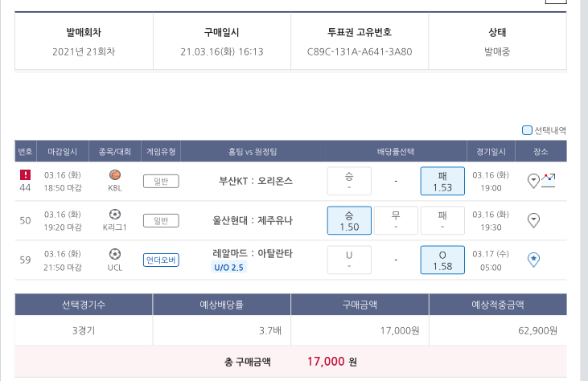Click the U/O 2.5 label
588x381 pixels.
click(x=229, y=267)
